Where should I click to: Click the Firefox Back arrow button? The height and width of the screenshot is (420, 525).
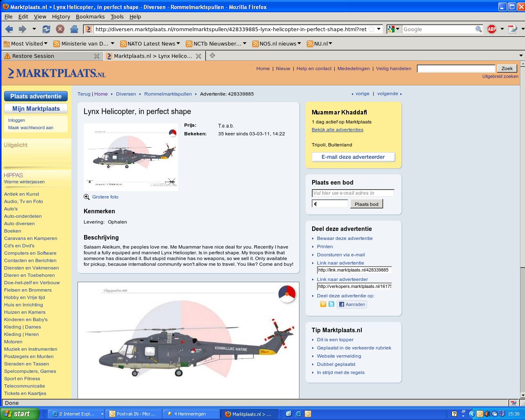click(9, 29)
